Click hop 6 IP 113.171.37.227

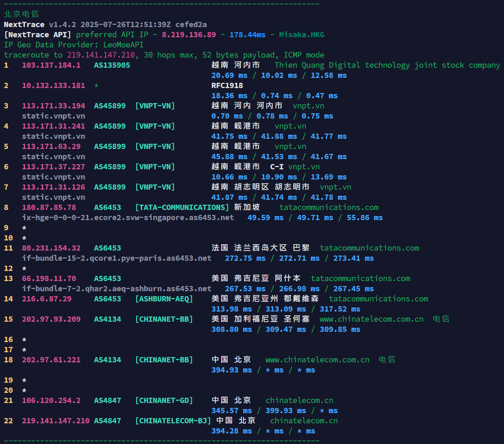tap(53, 167)
